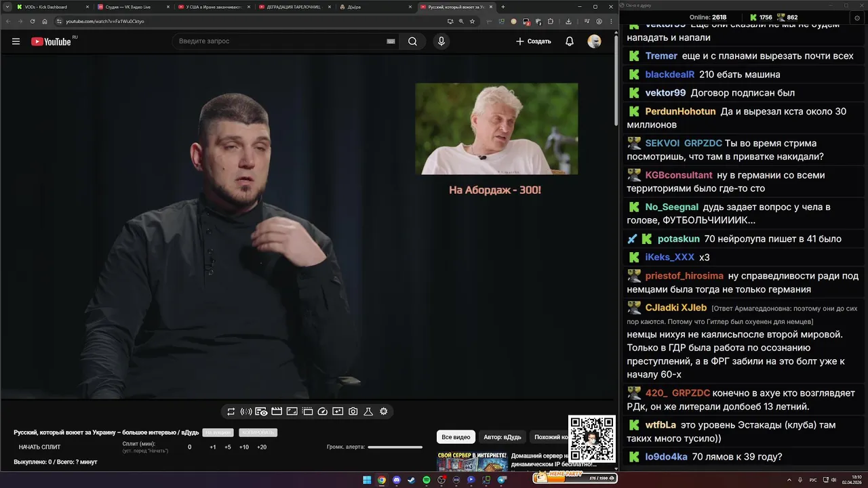Open the Домашний сервер video title link
The image size is (868, 488).
(x=553, y=460)
